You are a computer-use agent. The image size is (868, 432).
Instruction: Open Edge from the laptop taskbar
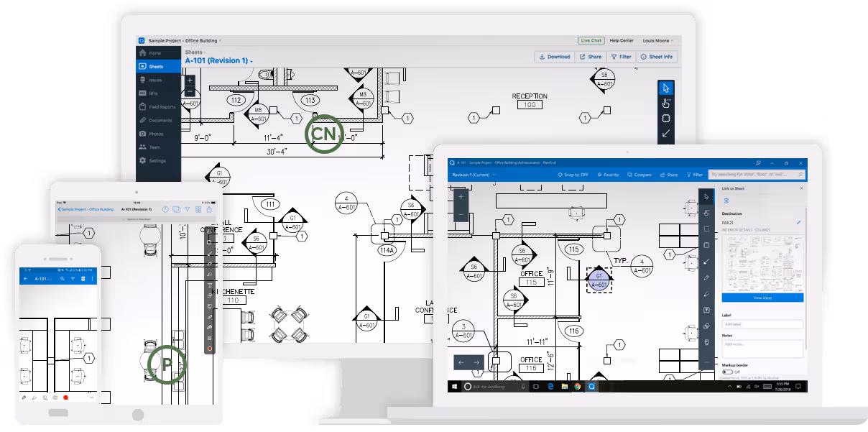pyautogui.click(x=550, y=386)
